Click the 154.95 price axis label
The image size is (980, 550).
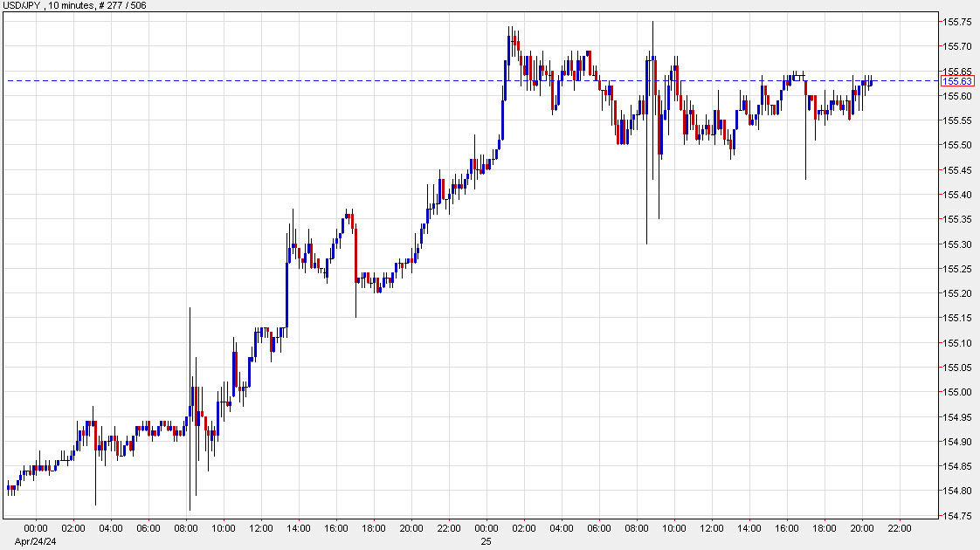click(957, 417)
